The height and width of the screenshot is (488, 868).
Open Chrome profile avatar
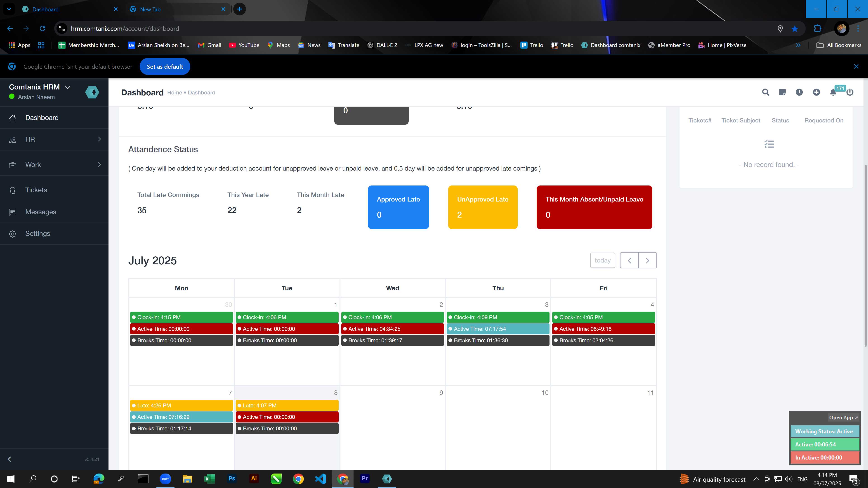click(x=841, y=29)
